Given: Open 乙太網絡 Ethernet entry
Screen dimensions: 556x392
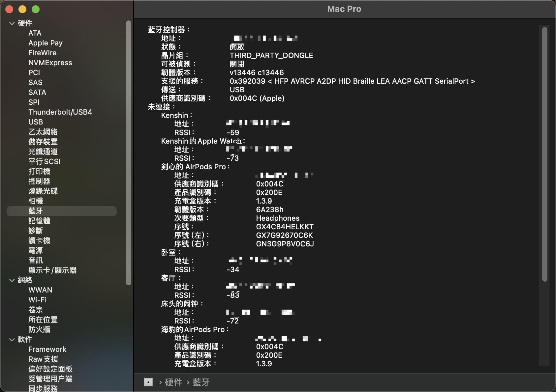Looking at the screenshot, I should click(43, 132).
